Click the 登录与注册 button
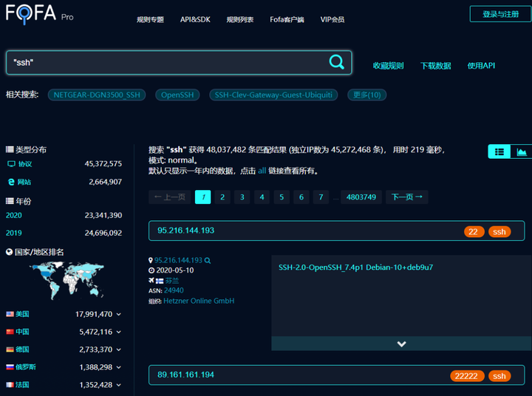 tap(500, 14)
